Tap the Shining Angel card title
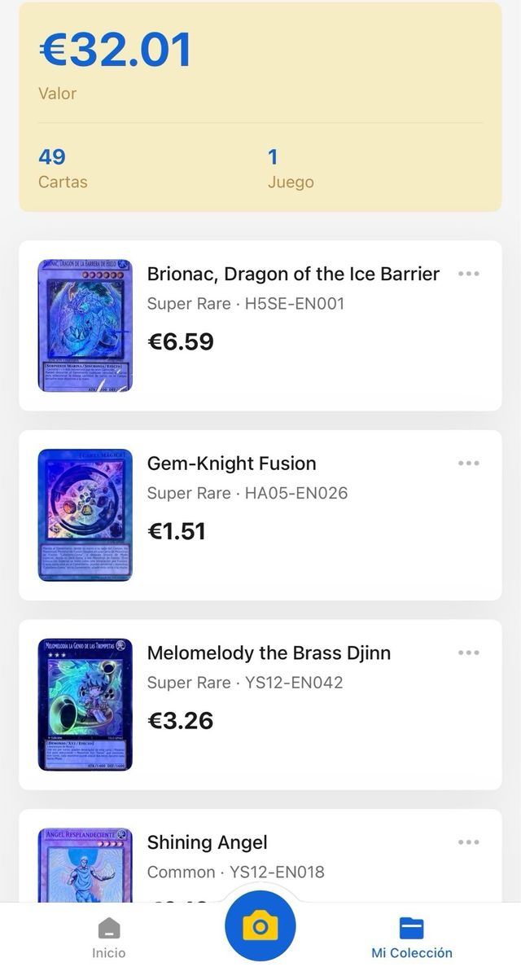 [207, 842]
